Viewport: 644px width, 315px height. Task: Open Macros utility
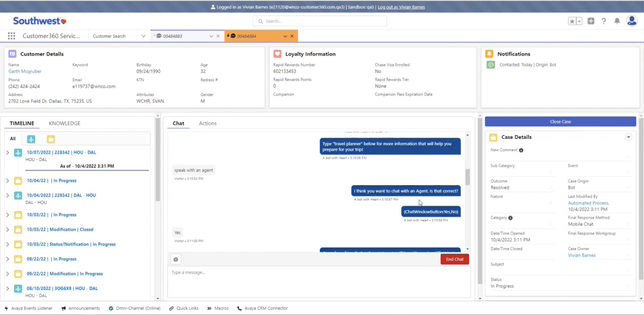tap(218, 308)
